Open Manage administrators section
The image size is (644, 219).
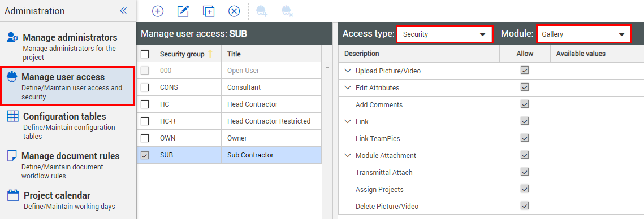click(x=68, y=46)
